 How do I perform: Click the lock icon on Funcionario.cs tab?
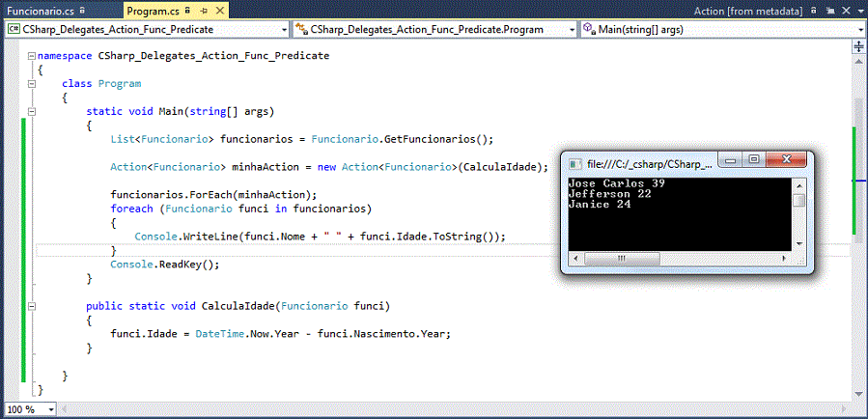pyautogui.click(x=82, y=10)
